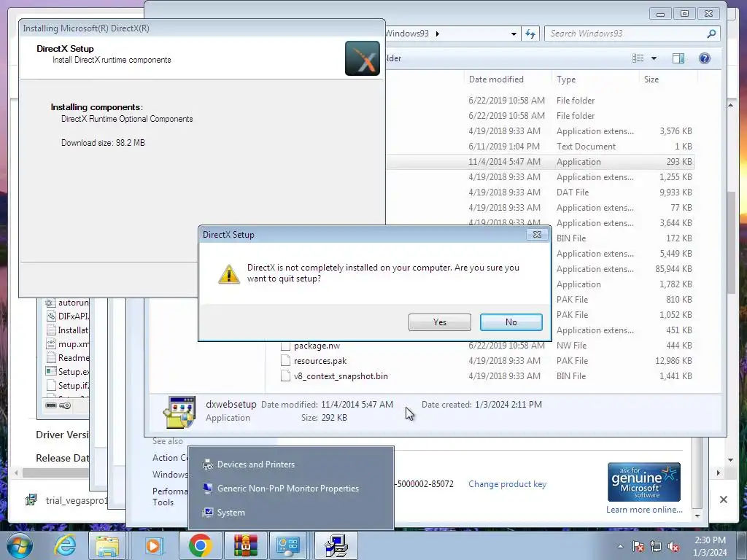Choose No to continue DirectX setup
The image size is (747, 560).
511,322
